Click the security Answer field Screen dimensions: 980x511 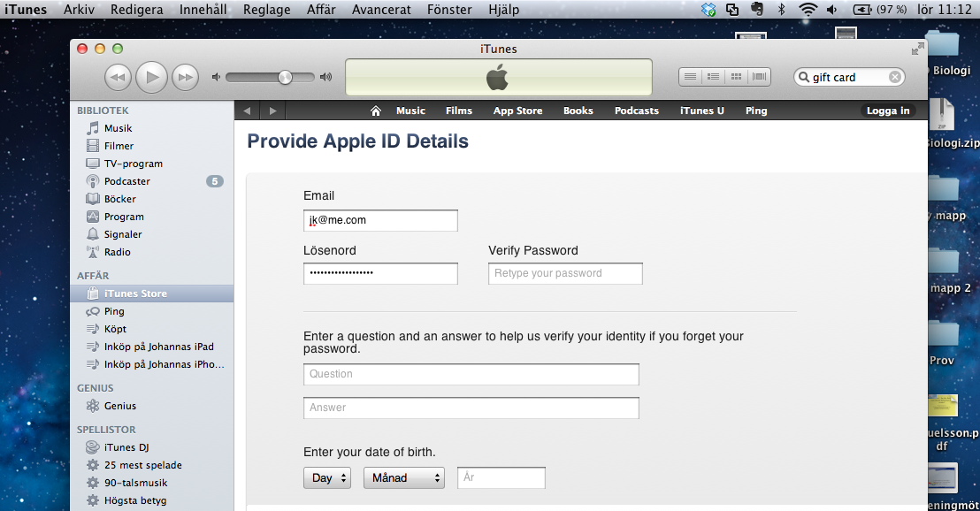click(x=471, y=408)
